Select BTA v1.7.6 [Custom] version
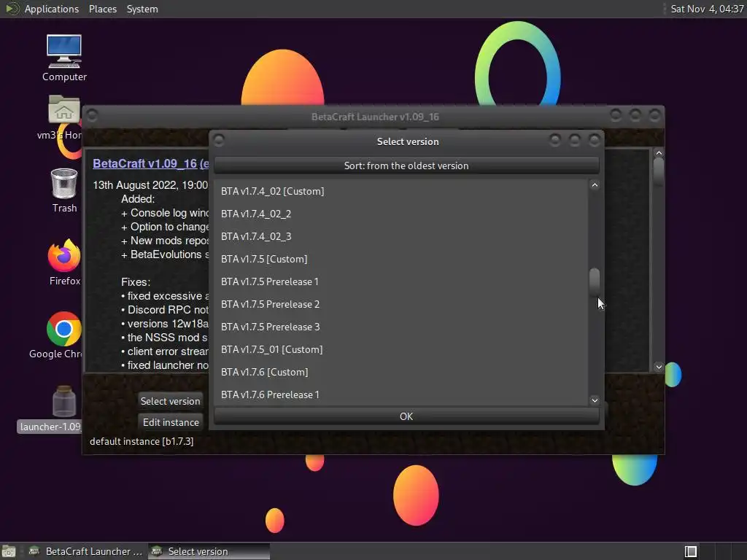Image resolution: width=747 pixels, height=560 pixels. click(x=400, y=372)
